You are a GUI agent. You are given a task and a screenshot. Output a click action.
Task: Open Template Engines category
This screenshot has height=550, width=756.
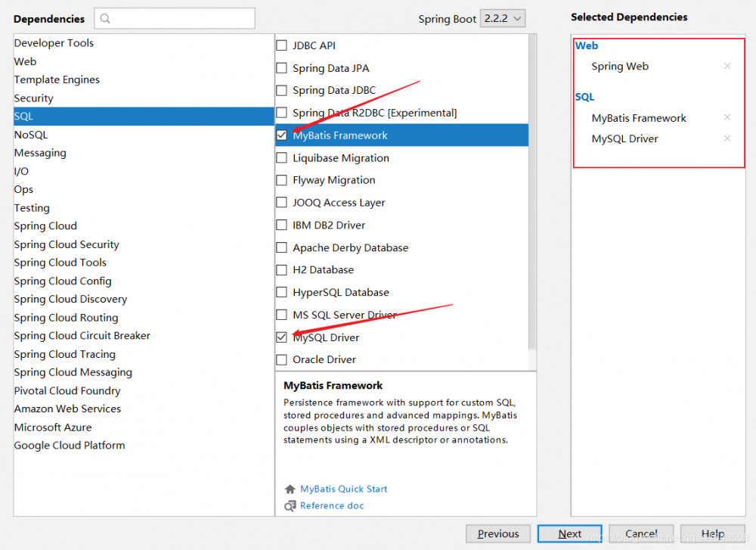[x=144, y=79]
